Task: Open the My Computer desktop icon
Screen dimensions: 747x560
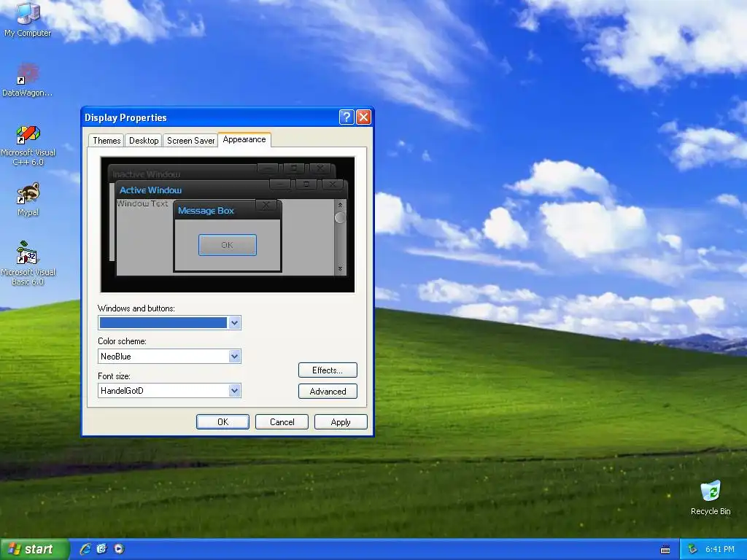Action: click(28, 19)
